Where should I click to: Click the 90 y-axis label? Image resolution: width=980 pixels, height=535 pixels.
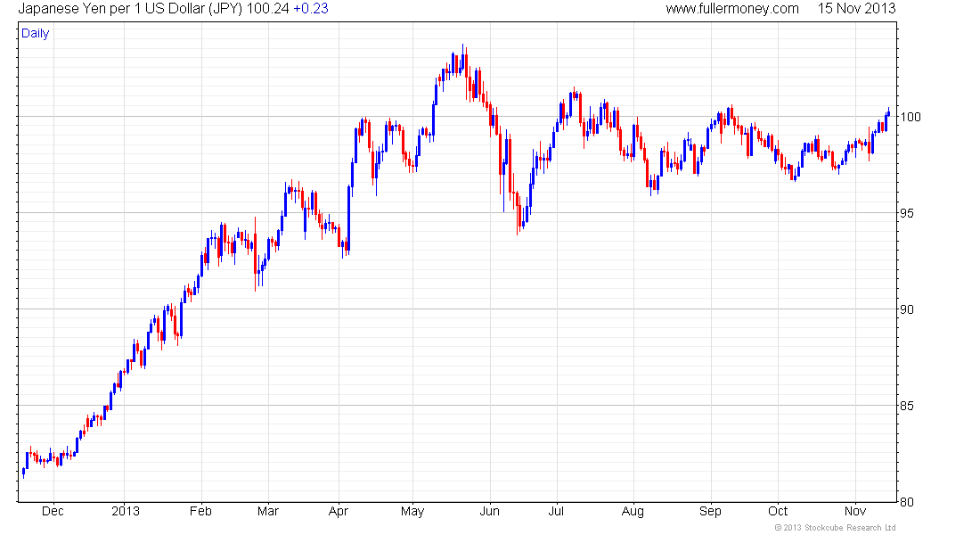pos(906,309)
